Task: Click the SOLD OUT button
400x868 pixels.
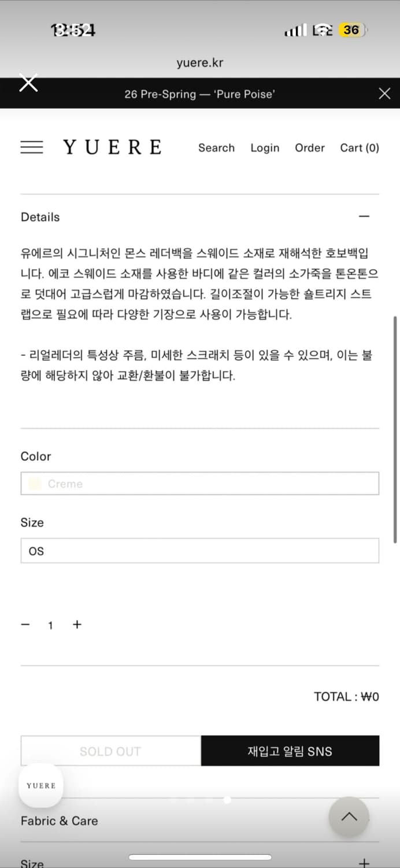Action: 110,751
